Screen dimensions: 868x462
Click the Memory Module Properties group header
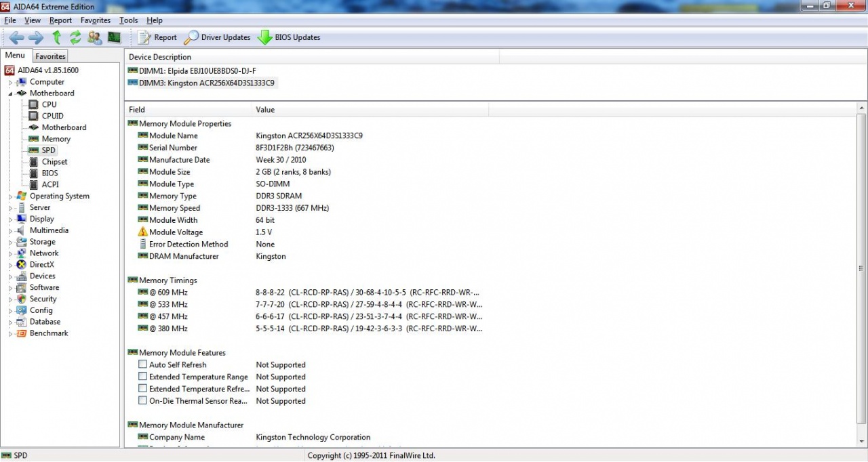pyautogui.click(x=180, y=123)
